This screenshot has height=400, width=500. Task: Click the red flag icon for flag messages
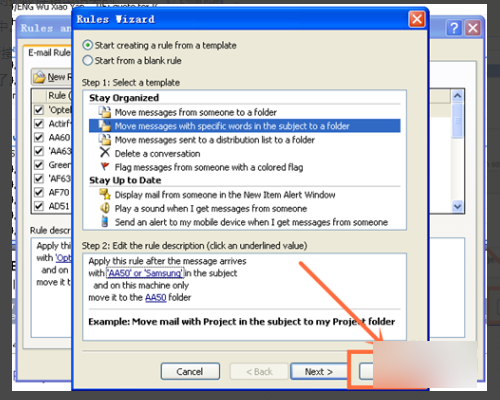coord(105,166)
